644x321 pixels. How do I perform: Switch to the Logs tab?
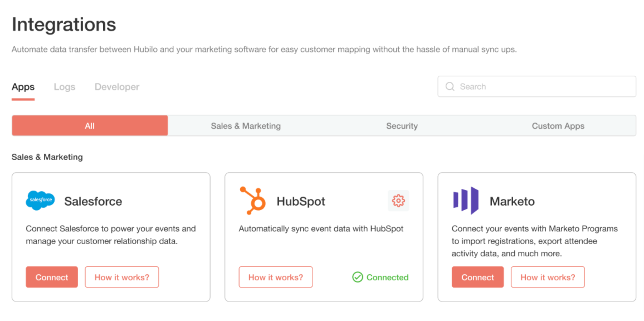pos(64,87)
